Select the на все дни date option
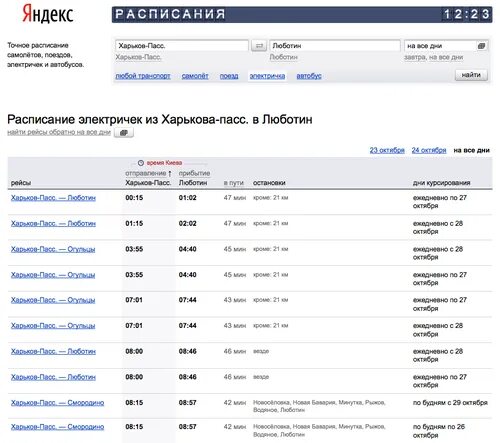 [x=471, y=150]
